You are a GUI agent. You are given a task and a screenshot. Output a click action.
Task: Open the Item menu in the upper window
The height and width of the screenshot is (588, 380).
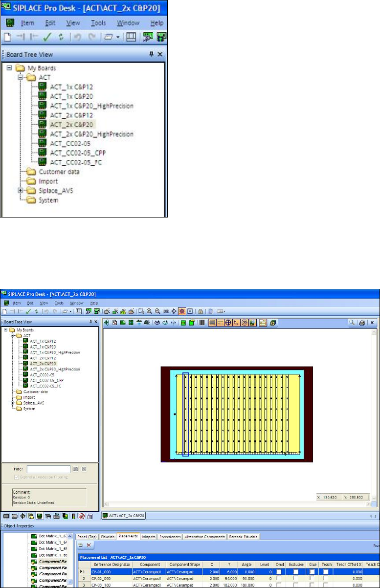coord(28,23)
